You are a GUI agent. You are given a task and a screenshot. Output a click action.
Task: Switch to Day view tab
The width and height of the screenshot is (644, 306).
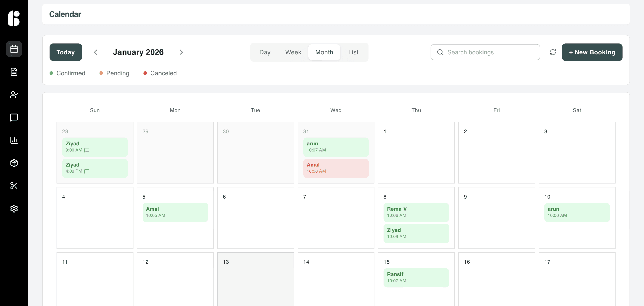[265, 52]
